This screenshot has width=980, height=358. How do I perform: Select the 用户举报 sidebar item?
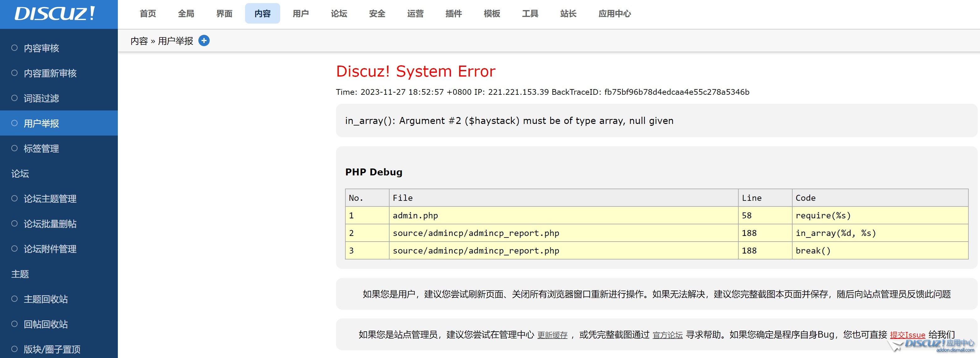pos(41,123)
